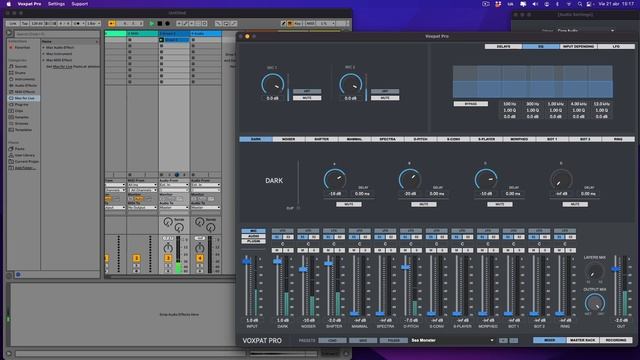Open Audio To dropdown on track 4

206,208
